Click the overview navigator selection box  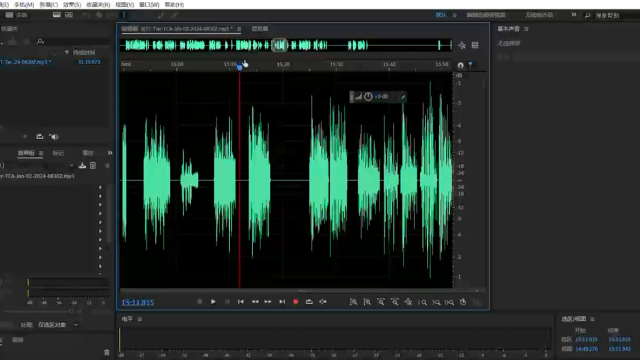click(280, 45)
